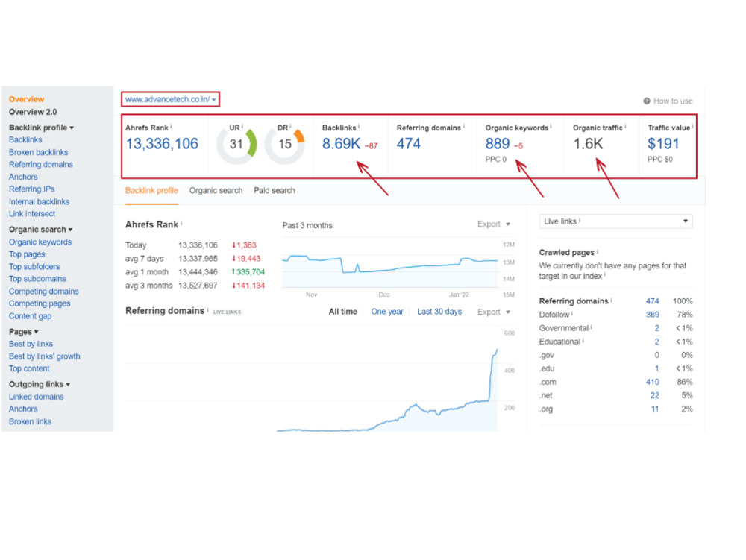
Task: Open Export dropdown for Referring domains chart
Action: point(494,312)
